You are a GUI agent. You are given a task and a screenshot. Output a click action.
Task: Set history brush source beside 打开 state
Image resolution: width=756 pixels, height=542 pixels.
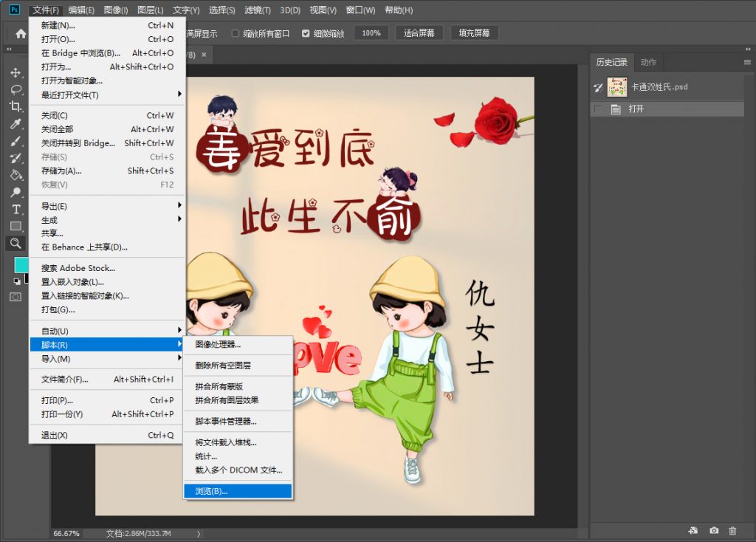click(598, 109)
